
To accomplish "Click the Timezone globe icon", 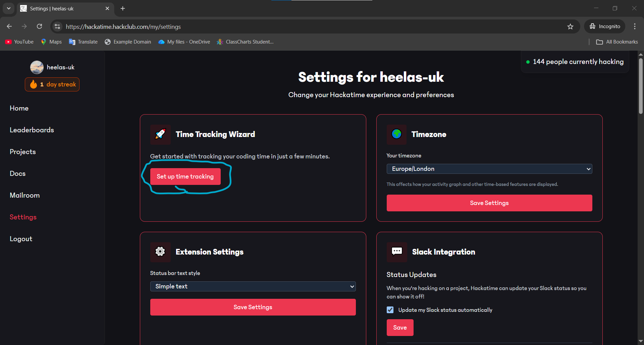I will tap(396, 134).
